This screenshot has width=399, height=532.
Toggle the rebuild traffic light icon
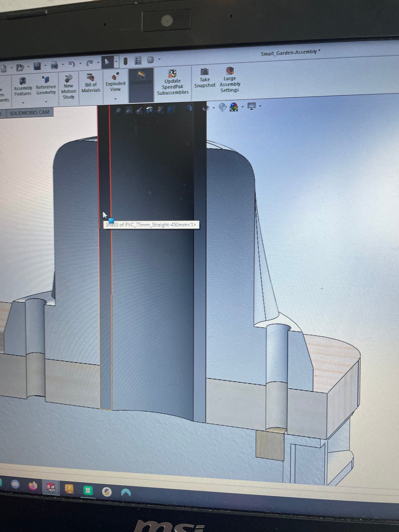click(x=125, y=61)
